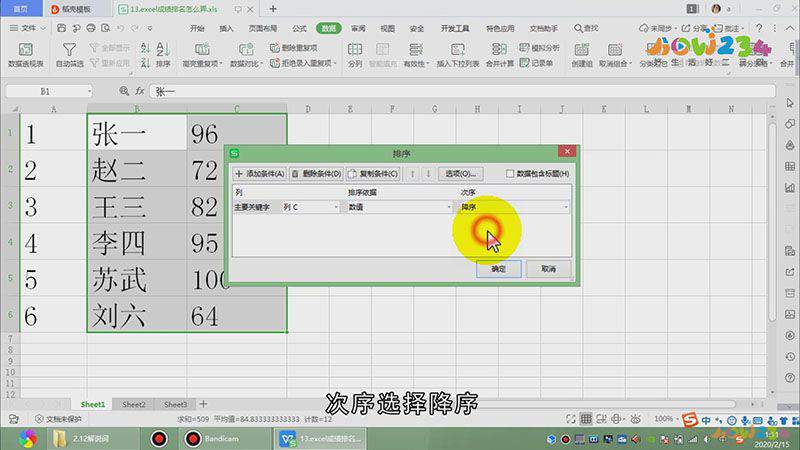Click 记录单 record form

pos(536,63)
